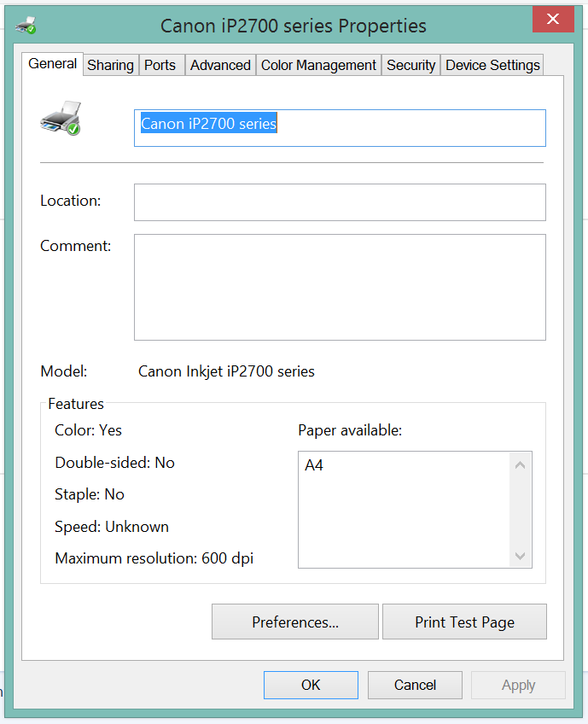Click the up arrow of the paper list scrollbar
The height and width of the screenshot is (724, 588).
[520, 465]
